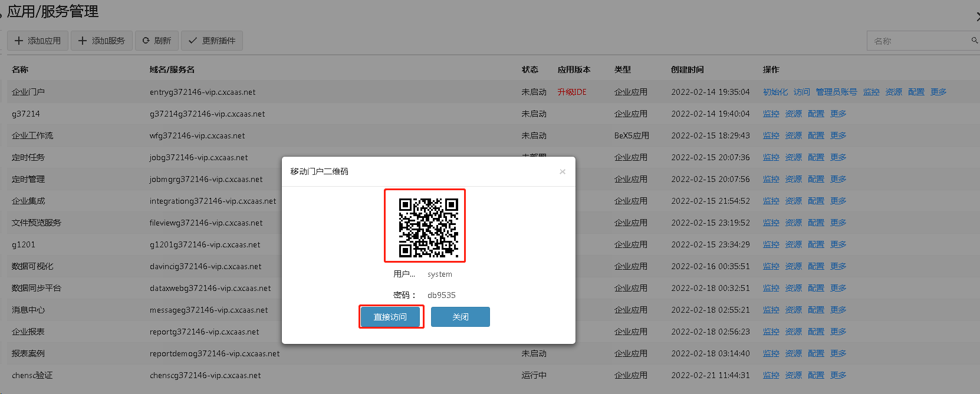The image size is (980, 394).
Task: Select the 企业门户 name cell
Action: 28,92
